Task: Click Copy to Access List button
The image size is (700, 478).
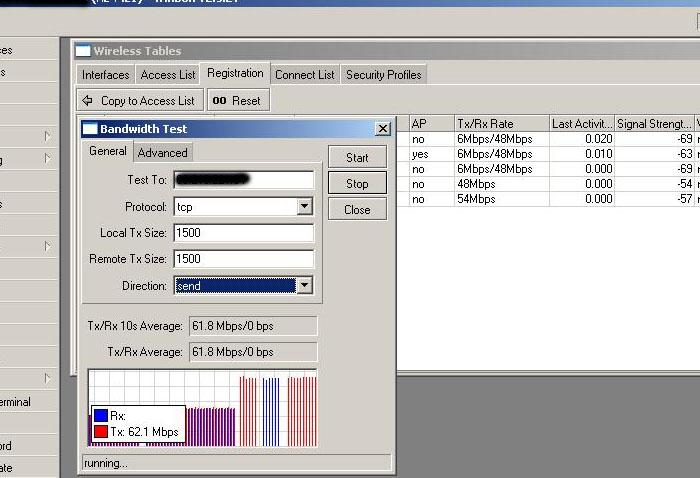Action: 139,101
